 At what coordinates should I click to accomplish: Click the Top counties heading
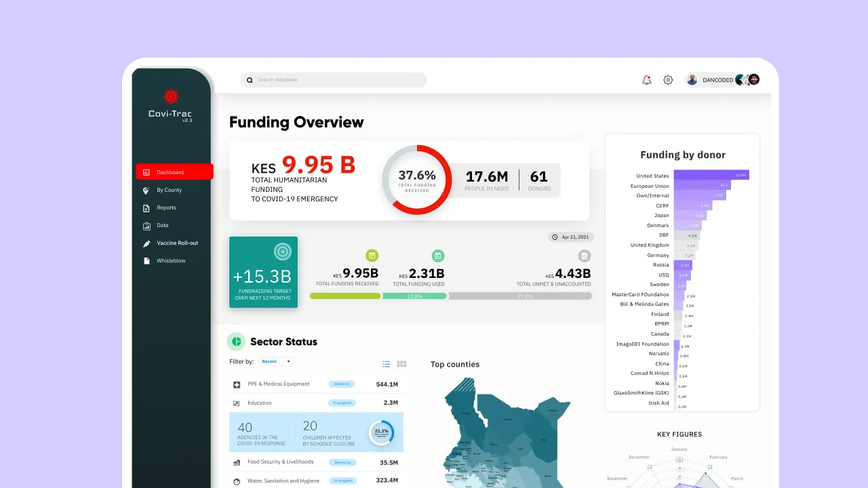pos(455,365)
